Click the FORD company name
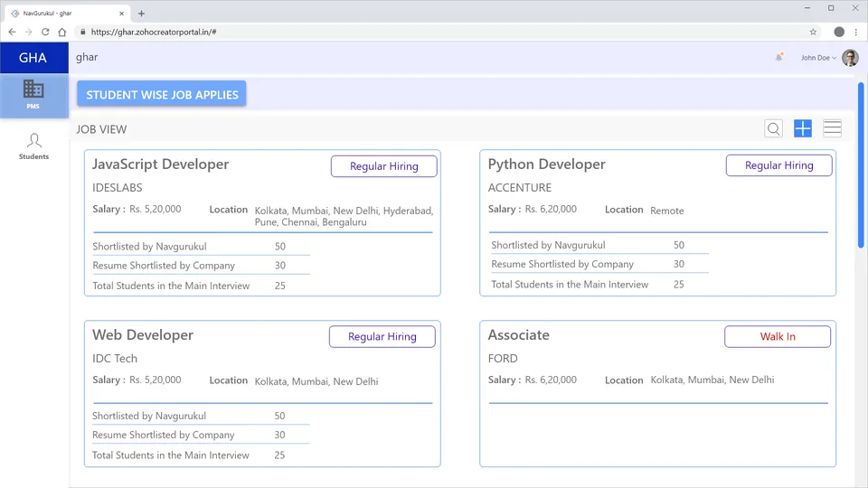The image size is (868, 488). click(503, 358)
